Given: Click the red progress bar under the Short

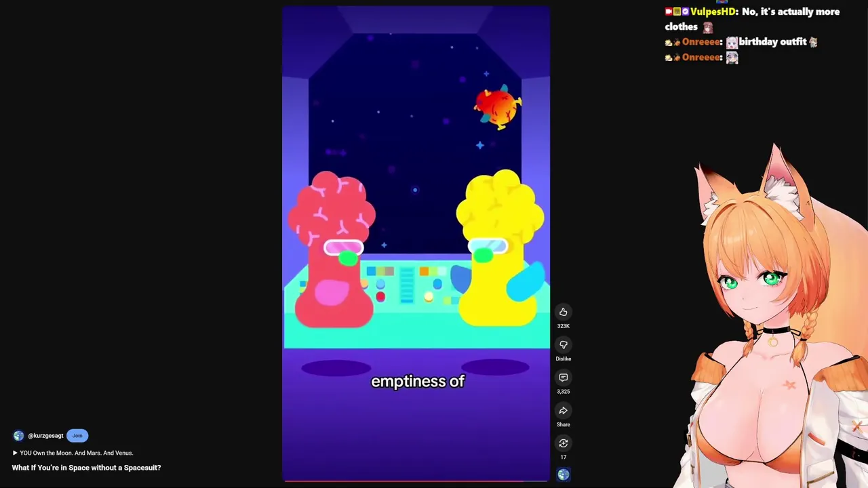Looking at the screenshot, I should [x=416, y=481].
